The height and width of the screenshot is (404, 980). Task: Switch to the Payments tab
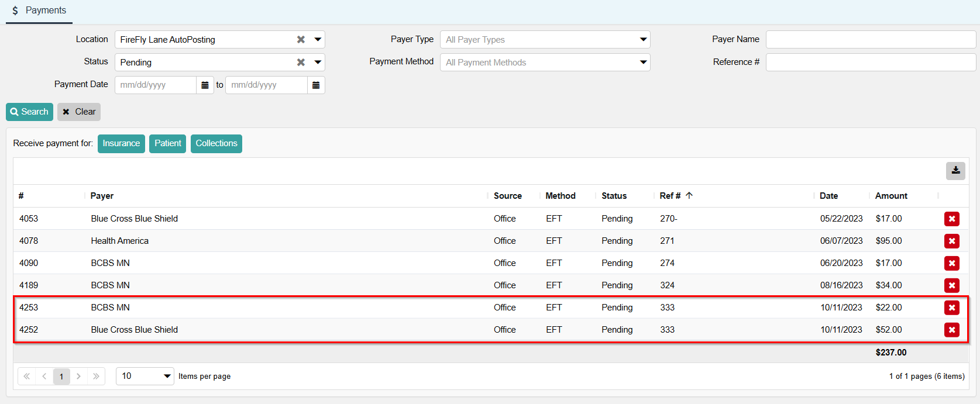(x=39, y=11)
